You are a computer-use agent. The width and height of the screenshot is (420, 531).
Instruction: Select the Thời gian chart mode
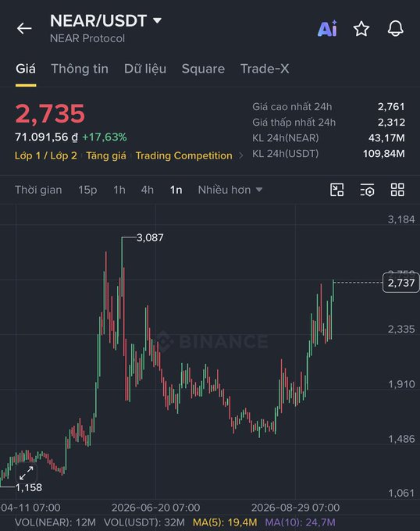38,190
